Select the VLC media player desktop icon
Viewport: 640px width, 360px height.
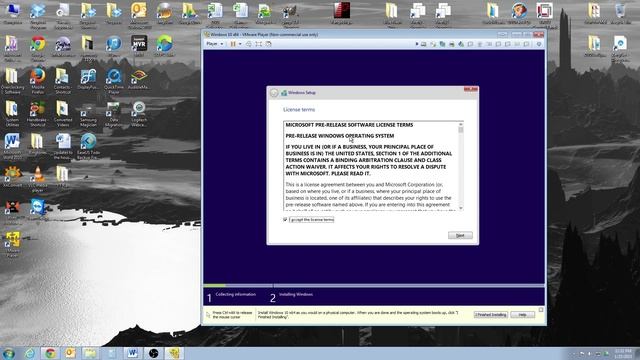point(38,180)
